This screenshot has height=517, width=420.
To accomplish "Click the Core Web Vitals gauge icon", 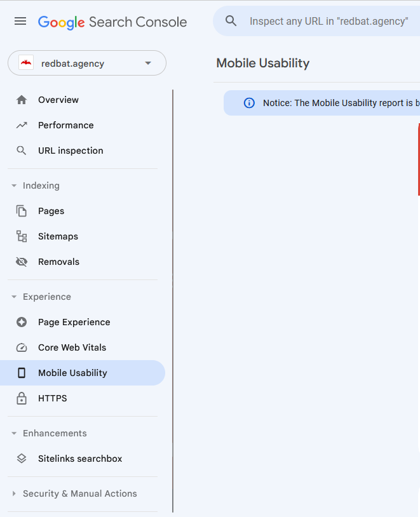I will click(x=22, y=347).
